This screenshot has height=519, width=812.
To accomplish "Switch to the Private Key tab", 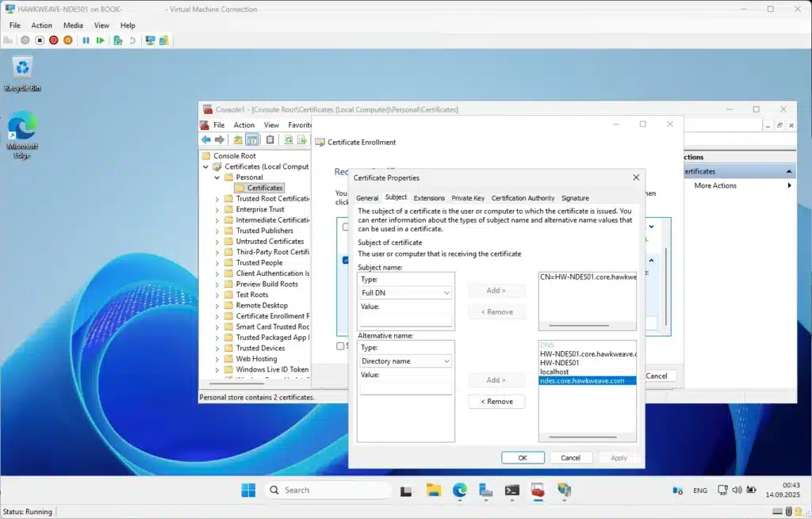I will click(x=468, y=198).
